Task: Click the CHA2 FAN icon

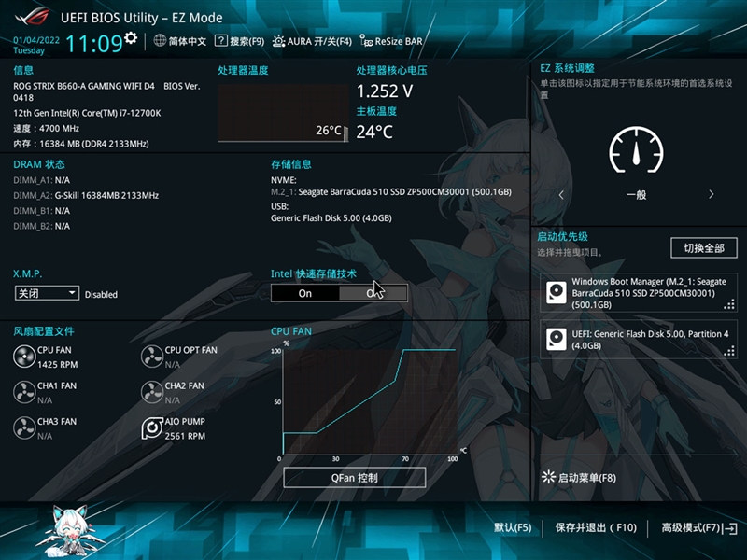Action: [152, 392]
